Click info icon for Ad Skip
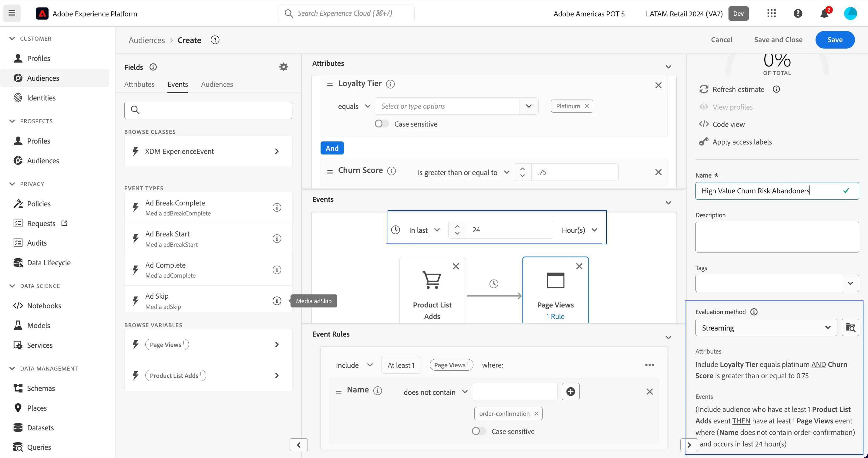The height and width of the screenshot is (458, 868). click(x=277, y=301)
